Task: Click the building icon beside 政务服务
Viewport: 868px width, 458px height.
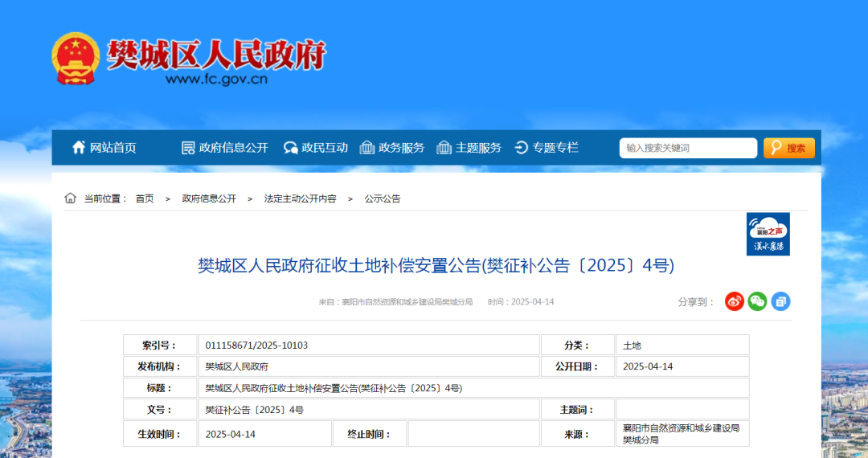Action: (367, 148)
